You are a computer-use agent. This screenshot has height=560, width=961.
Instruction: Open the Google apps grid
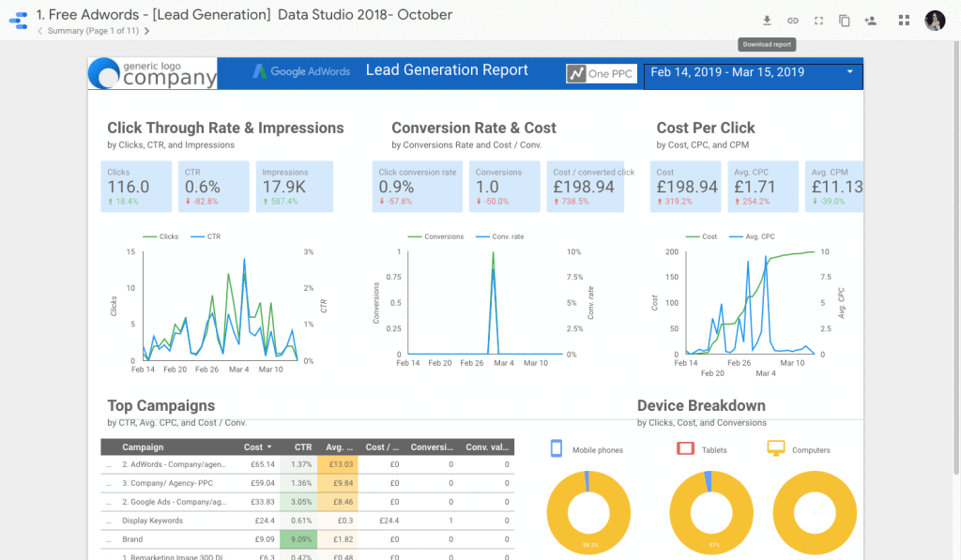click(904, 21)
